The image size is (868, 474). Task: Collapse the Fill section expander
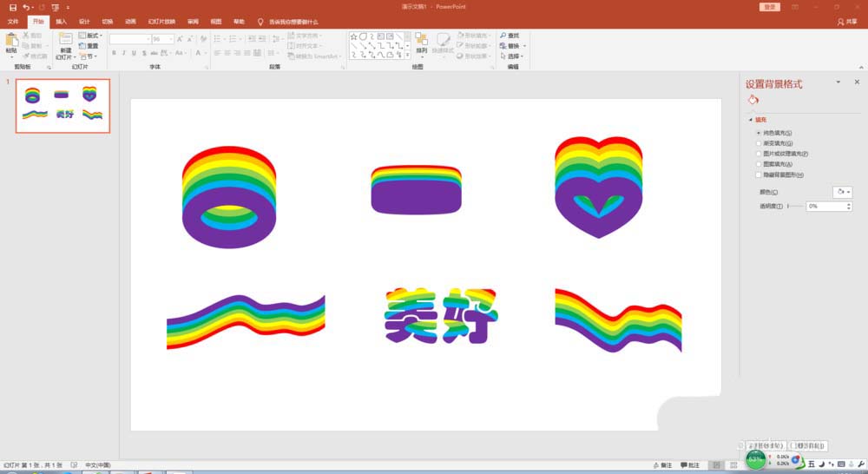tap(750, 120)
